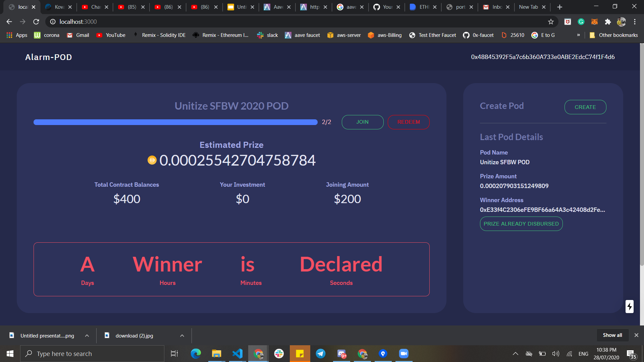The image size is (644, 362).
Task: Show hidden system tray icons
Action: click(x=516, y=354)
